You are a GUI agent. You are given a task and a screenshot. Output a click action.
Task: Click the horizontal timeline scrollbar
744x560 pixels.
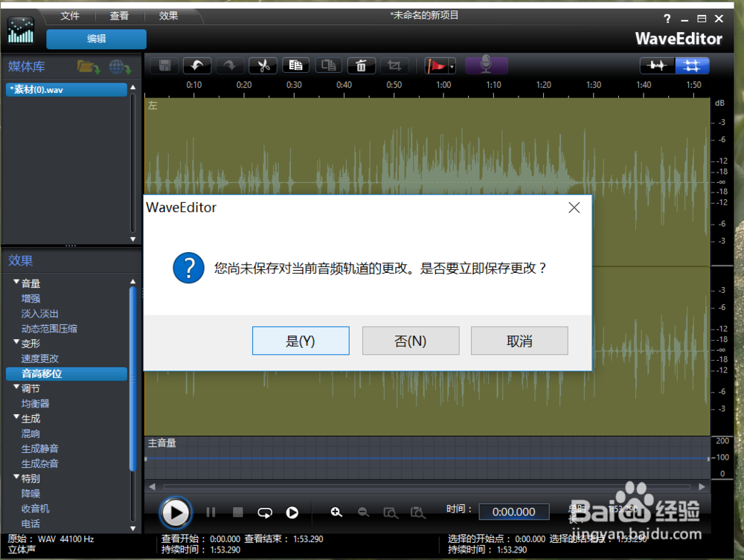[x=426, y=486]
